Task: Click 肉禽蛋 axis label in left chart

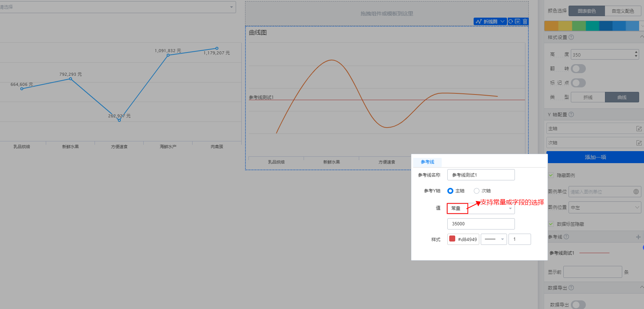Action: (x=217, y=147)
